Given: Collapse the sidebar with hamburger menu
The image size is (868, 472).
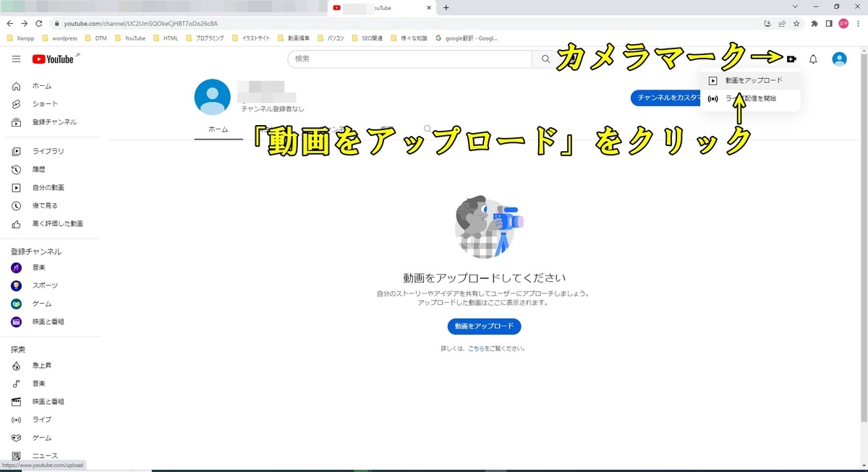Looking at the screenshot, I should point(15,59).
